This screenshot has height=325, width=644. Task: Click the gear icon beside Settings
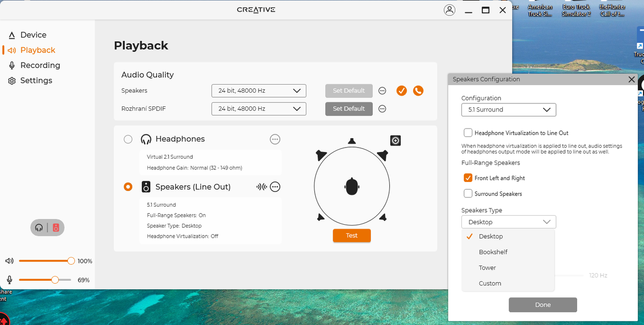point(12,81)
